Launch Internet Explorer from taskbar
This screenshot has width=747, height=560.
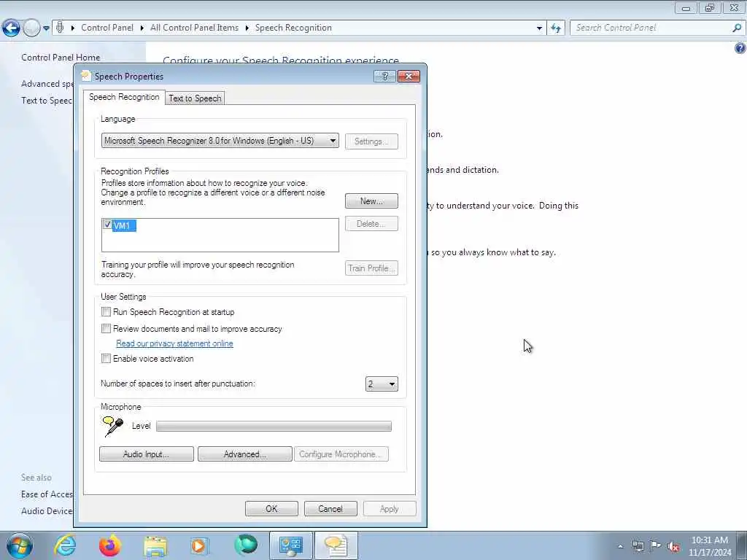65,545
